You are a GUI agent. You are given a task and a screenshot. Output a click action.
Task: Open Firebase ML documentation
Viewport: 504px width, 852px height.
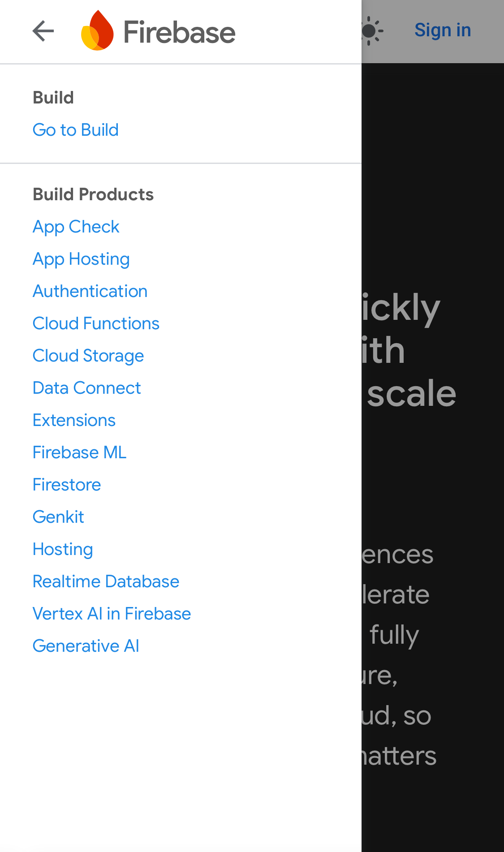click(x=79, y=452)
